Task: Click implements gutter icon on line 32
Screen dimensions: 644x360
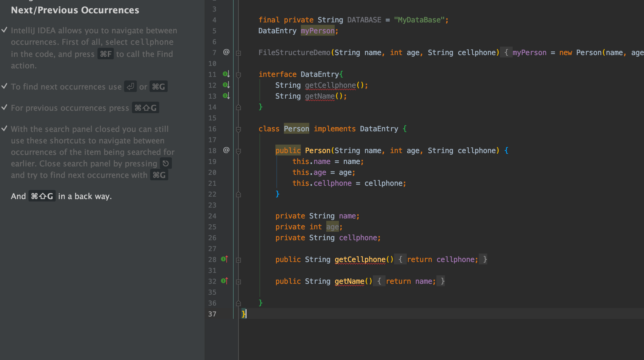Action: point(225,281)
